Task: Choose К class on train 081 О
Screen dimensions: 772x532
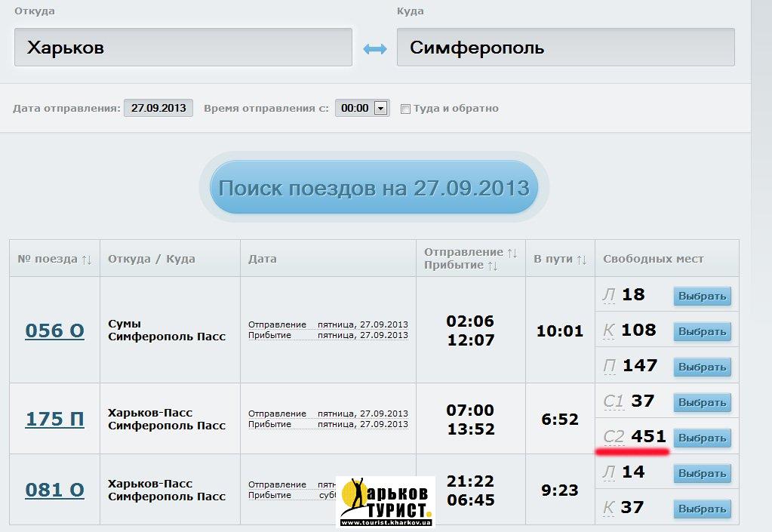Action: [702, 509]
